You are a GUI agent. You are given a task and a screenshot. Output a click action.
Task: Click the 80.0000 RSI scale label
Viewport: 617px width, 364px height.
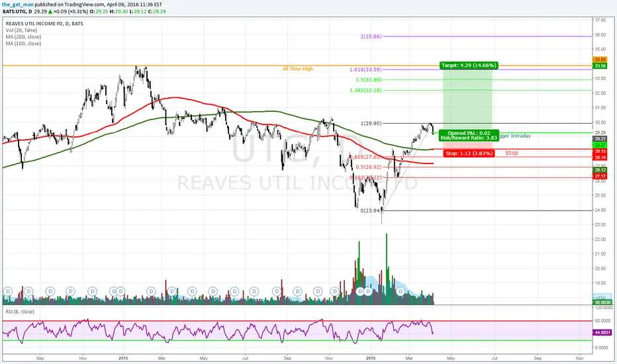(x=602, y=321)
